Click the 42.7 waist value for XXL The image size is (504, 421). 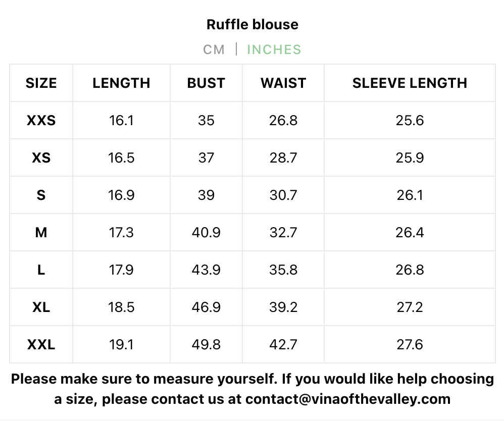click(283, 344)
